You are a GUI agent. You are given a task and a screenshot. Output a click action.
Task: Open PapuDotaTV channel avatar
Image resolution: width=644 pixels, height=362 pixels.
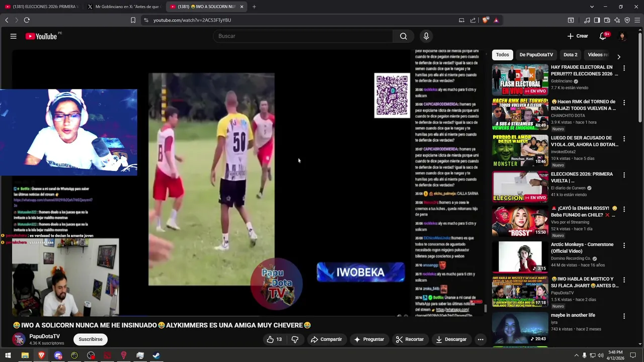click(19, 339)
